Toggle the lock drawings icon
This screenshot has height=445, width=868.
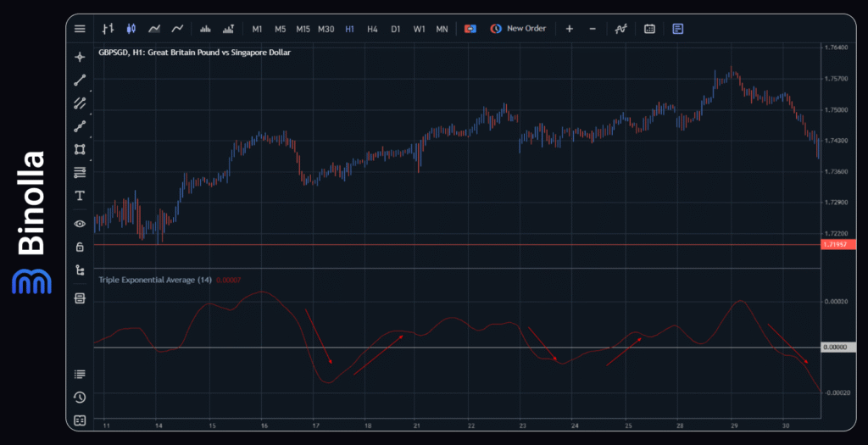[x=80, y=247]
